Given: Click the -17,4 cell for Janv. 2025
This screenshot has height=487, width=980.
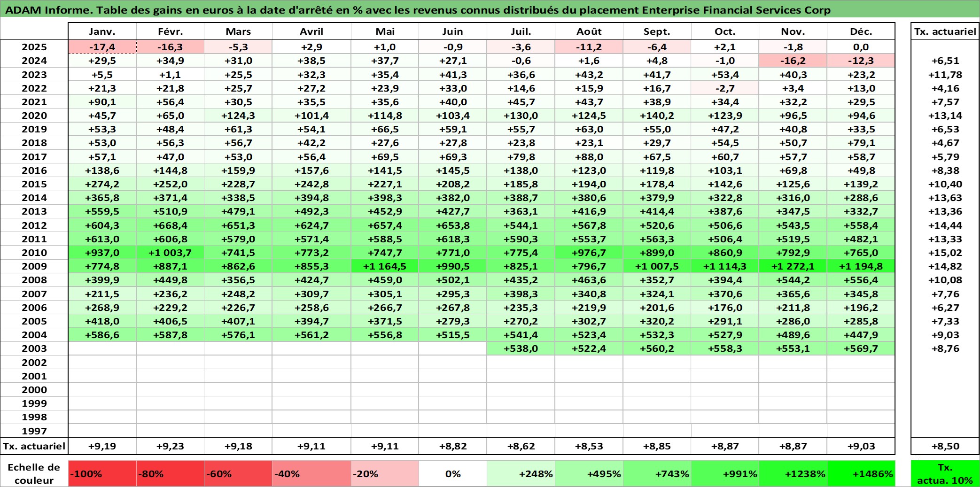Looking at the screenshot, I should pos(102,47).
